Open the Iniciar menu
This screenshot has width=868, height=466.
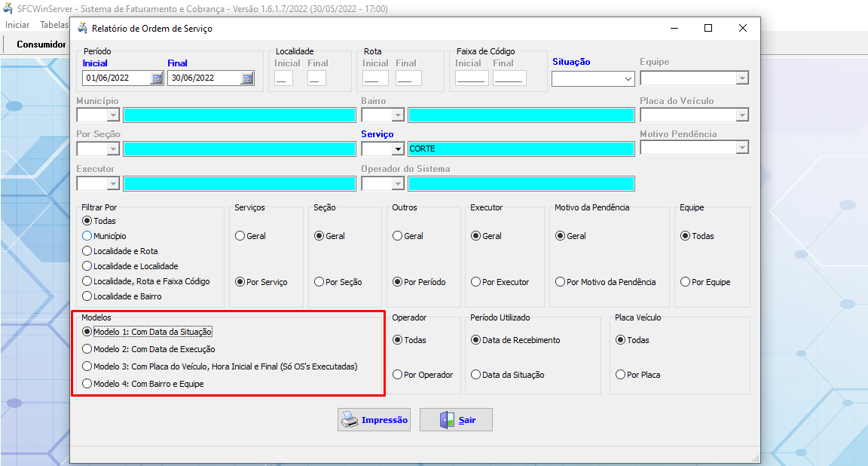pos(17,25)
